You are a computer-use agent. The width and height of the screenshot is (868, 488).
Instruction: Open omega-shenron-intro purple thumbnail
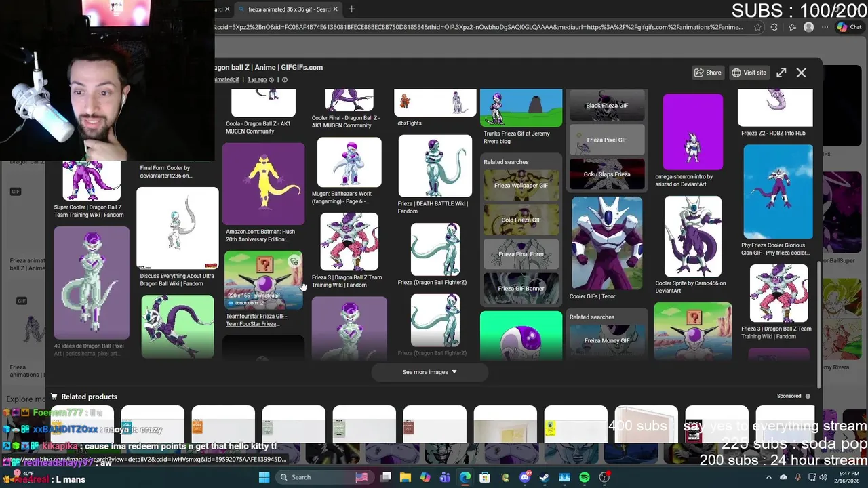click(692, 131)
